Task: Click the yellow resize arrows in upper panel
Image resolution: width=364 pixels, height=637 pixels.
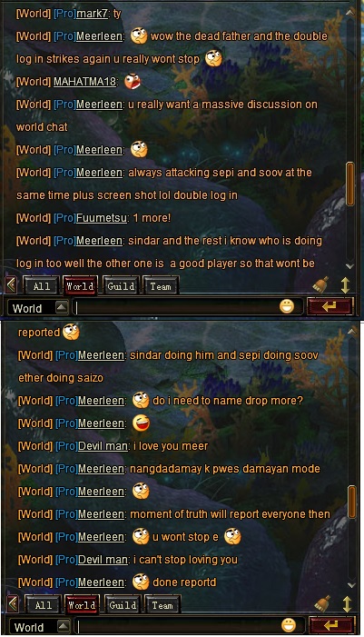Action: [345, 284]
